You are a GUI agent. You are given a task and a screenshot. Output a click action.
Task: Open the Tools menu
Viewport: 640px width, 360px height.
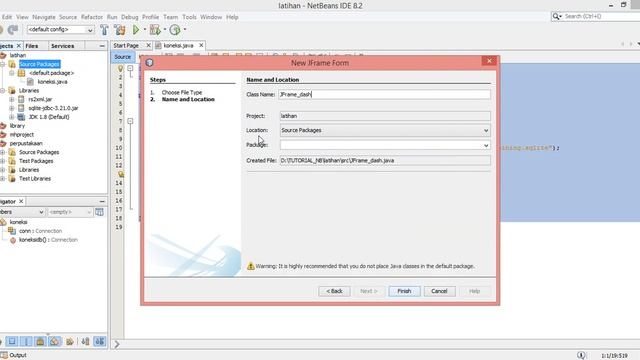[x=189, y=17]
